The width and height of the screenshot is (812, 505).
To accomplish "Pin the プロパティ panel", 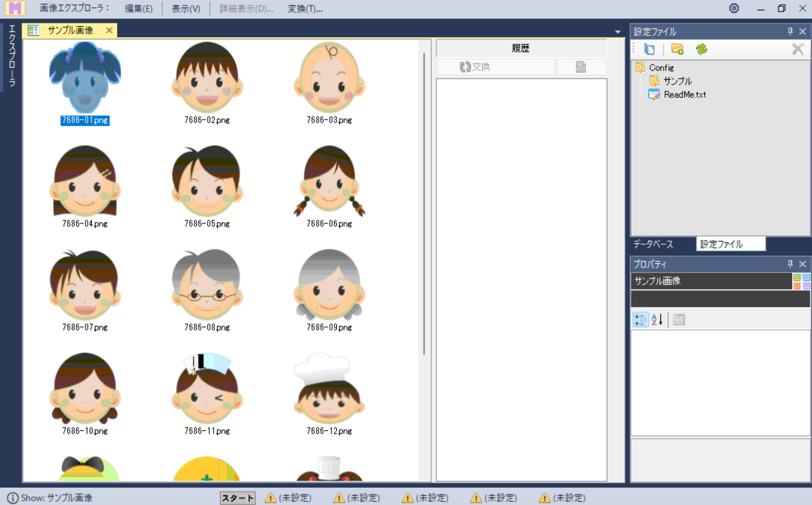I will [790, 264].
